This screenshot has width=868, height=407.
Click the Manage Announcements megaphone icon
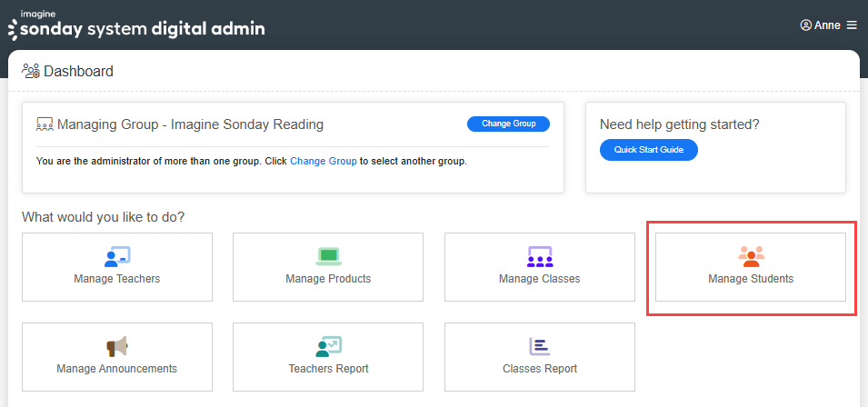pyautogui.click(x=117, y=347)
